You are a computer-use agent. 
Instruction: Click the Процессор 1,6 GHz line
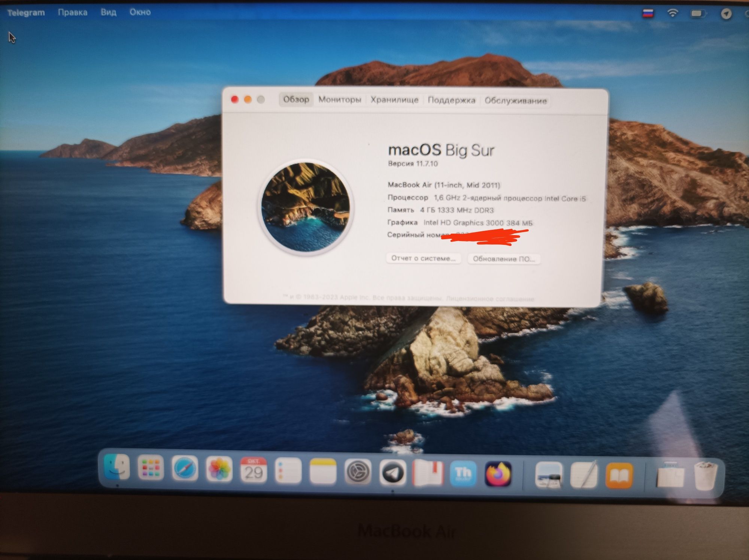tap(486, 198)
